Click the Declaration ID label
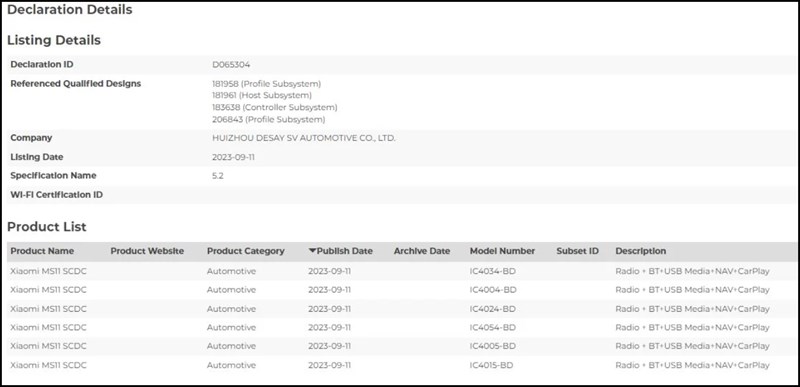The height and width of the screenshot is (387, 800). (x=41, y=65)
